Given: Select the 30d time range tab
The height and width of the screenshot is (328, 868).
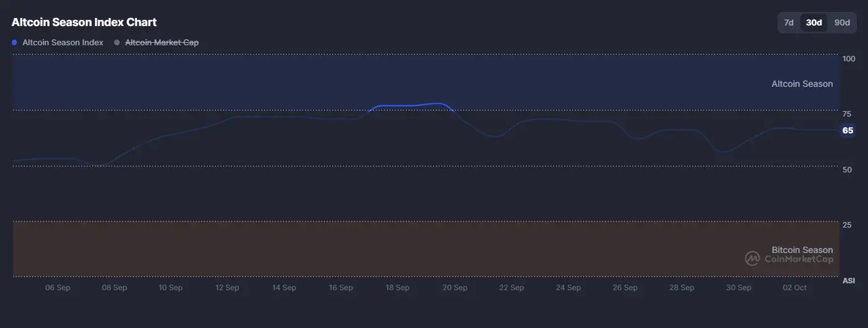Looking at the screenshot, I should coord(813,23).
